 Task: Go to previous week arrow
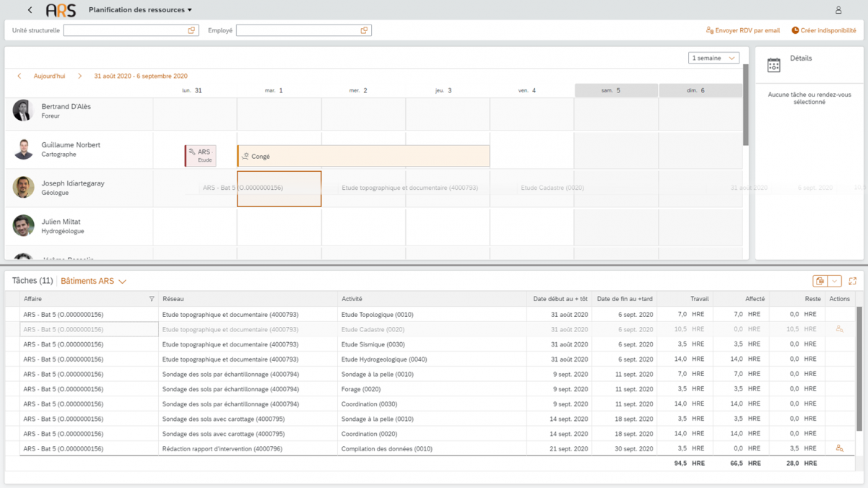point(19,76)
